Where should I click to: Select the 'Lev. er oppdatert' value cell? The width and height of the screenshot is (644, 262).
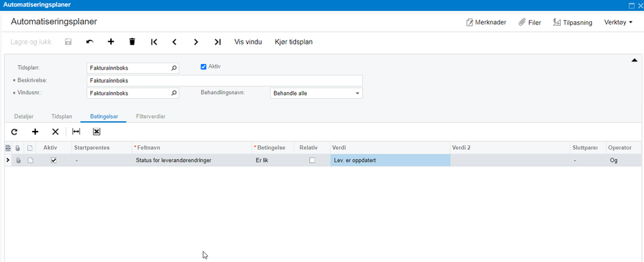[390, 161]
